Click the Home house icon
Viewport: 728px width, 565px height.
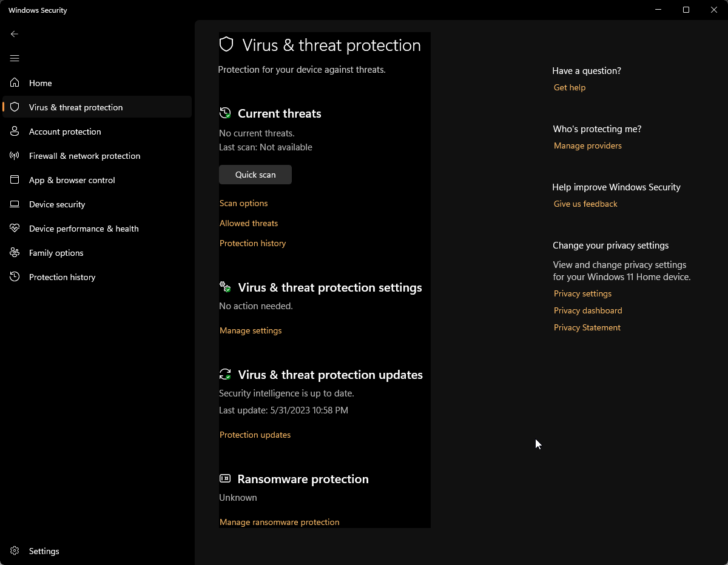click(x=15, y=83)
